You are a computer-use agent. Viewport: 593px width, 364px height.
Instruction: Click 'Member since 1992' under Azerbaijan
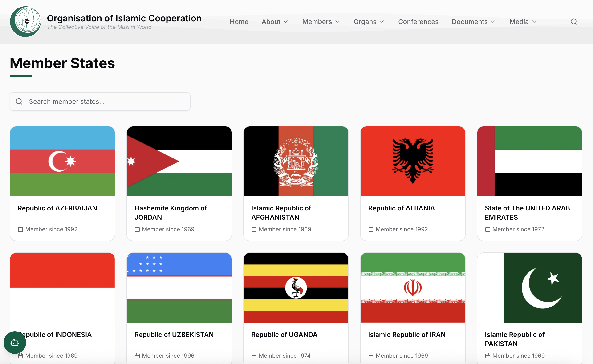point(51,229)
